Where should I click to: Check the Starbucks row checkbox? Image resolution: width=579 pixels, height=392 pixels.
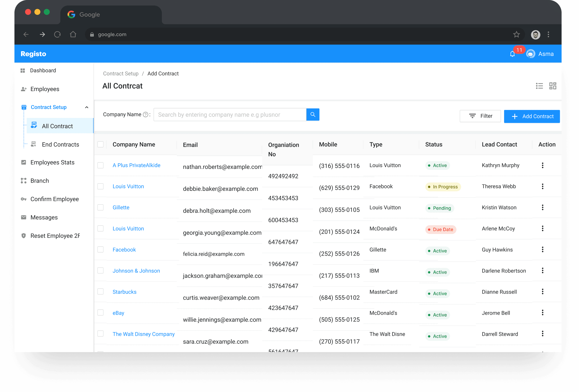(100, 292)
